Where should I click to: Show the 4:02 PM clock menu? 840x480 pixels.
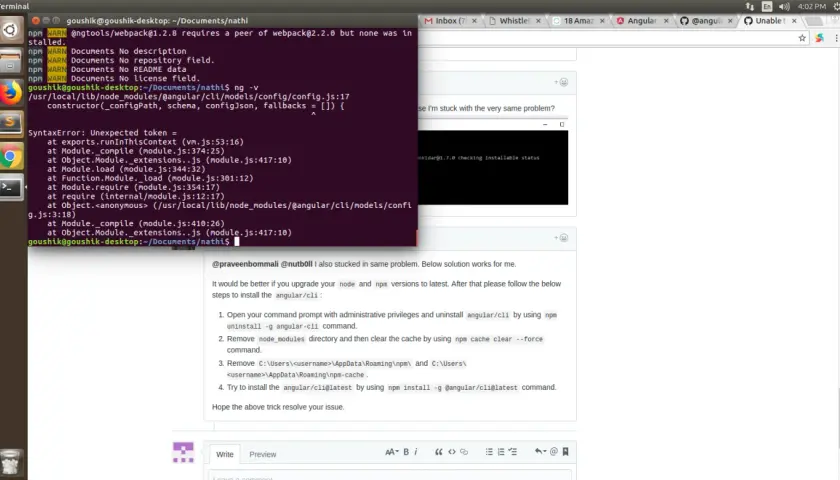[812, 6]
